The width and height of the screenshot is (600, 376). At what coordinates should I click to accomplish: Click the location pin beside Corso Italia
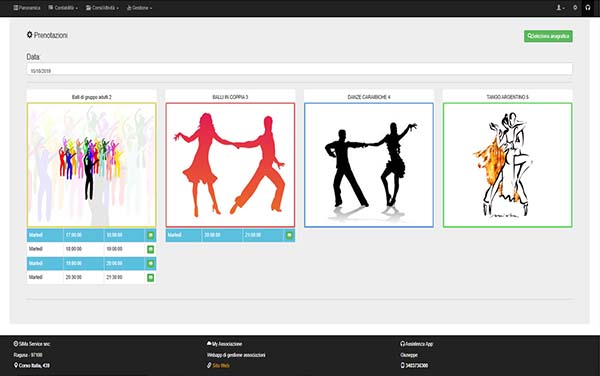coord(16,365)
